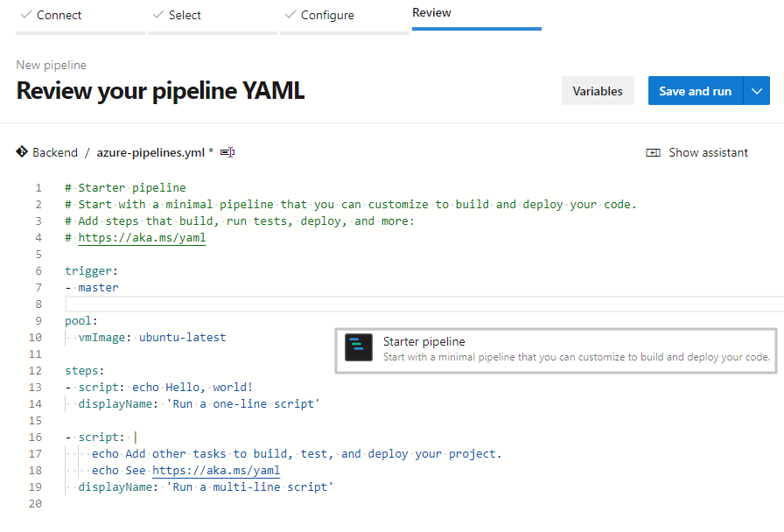Click the Starter pipeline thumbnail icon
Screen dimensions: 784x532
[359, 348]
